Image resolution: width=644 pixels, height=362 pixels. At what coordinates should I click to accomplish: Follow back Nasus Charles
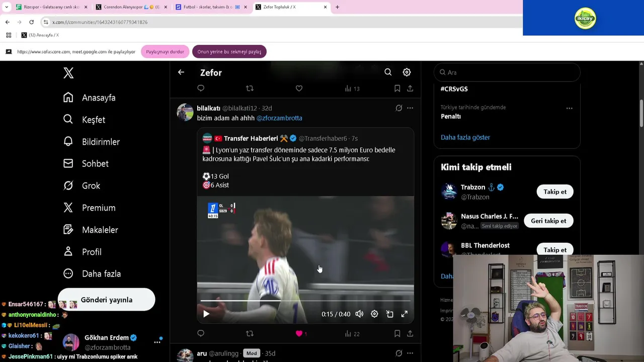[x=548, y=221]
